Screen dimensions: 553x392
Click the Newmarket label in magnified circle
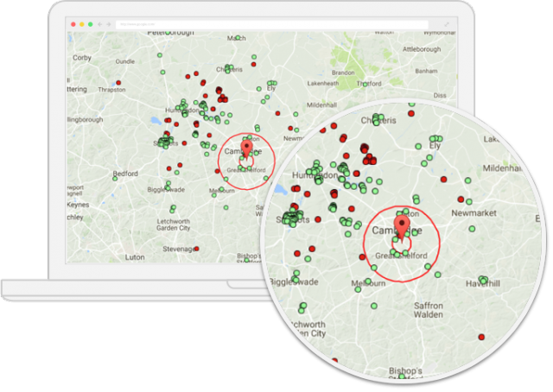pos(475,212)
